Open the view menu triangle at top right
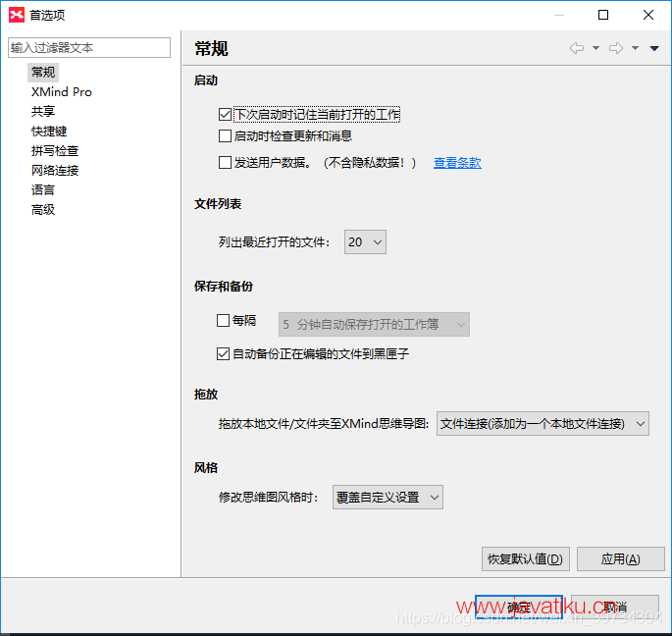672x636 pixels. click(654, 48)
